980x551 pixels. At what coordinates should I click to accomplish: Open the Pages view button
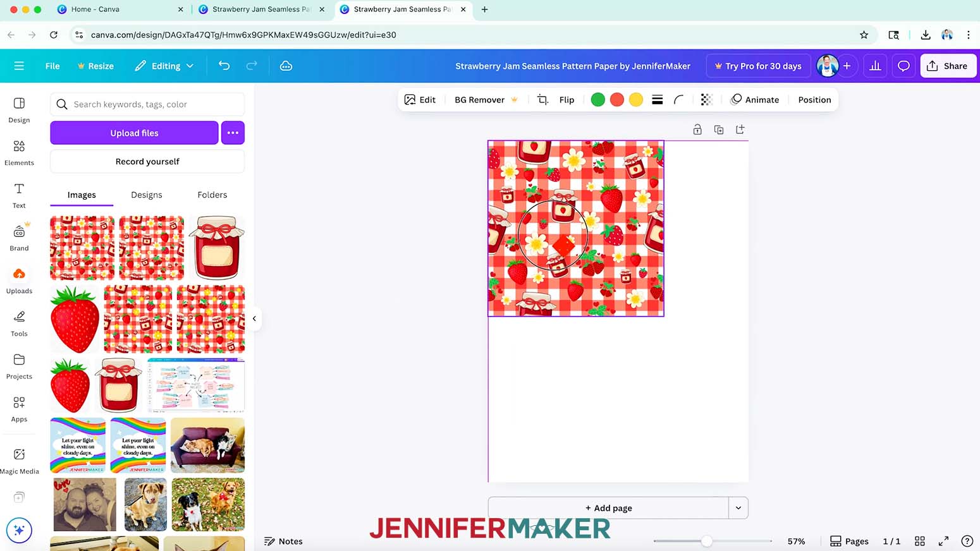(849, 541)
